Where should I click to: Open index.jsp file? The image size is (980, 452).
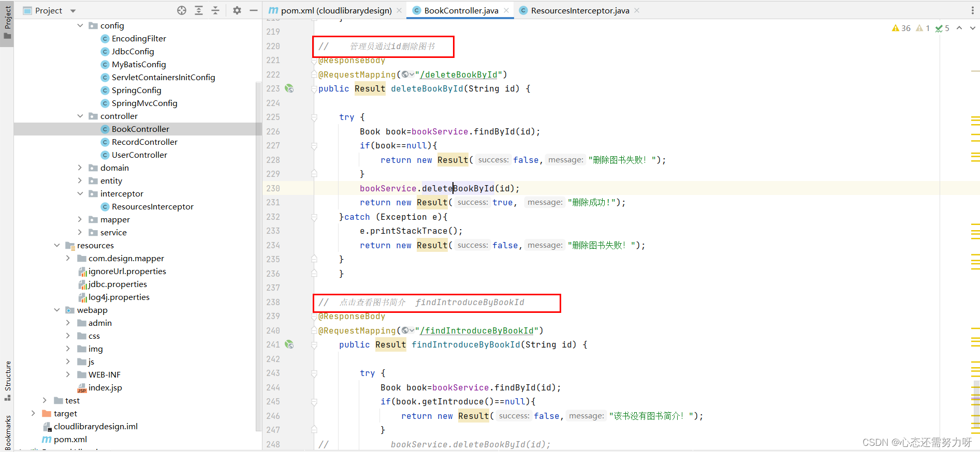105,388
